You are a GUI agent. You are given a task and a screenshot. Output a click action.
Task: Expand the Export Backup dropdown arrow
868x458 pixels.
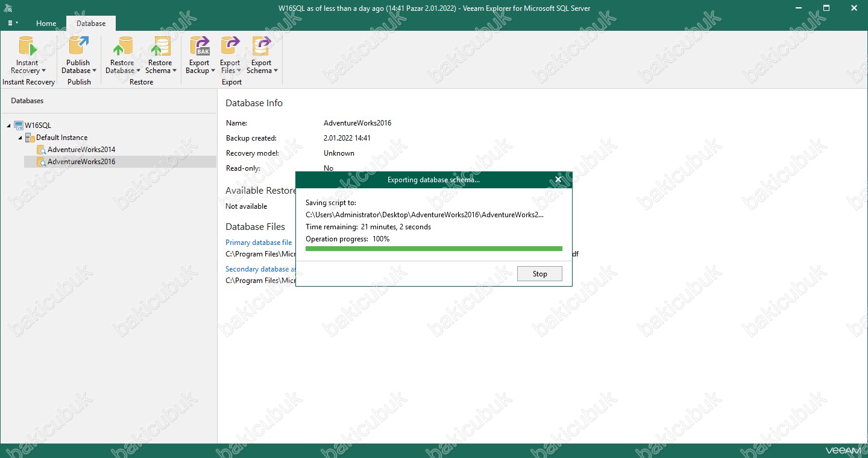coord(213,71)
